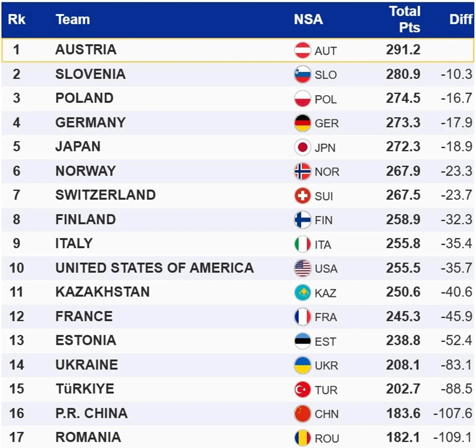This screenshot has height=448, width=476.
Task: Click the Germany flag icon
Action: [302, 123]
